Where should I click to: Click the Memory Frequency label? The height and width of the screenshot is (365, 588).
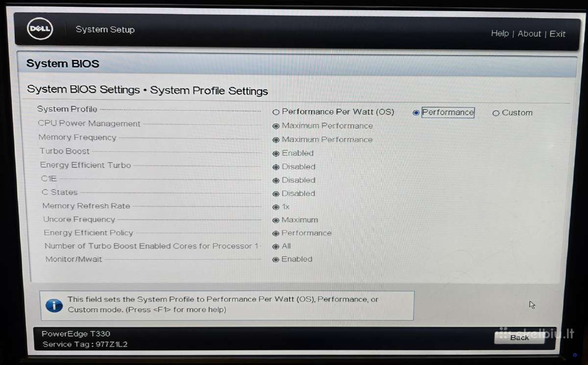pos(77,137)
